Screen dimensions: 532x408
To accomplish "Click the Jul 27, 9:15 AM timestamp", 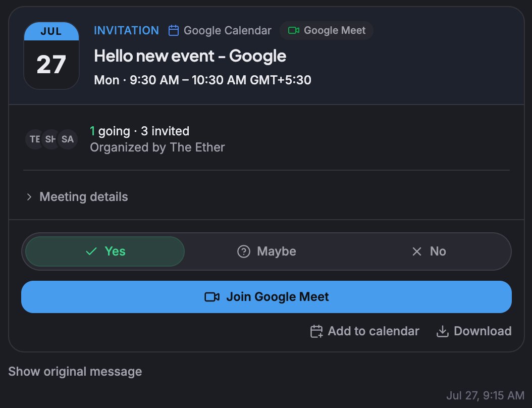I will pyautogui.click(x=485, y=395).
